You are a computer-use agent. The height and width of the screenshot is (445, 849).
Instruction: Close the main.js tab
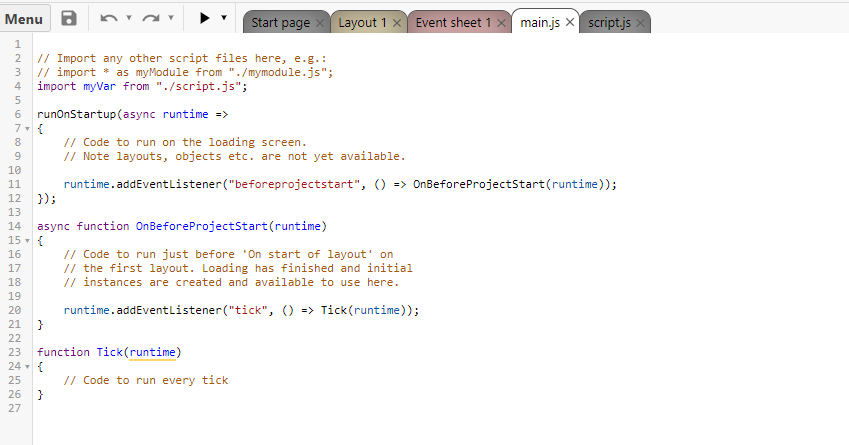click(570, 22)
